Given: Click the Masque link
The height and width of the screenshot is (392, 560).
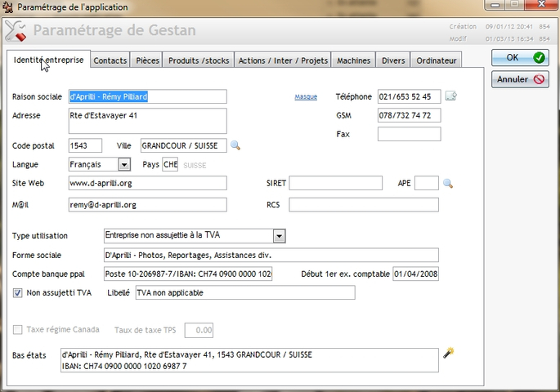Looking at the screenshot, I should [306, 97].
